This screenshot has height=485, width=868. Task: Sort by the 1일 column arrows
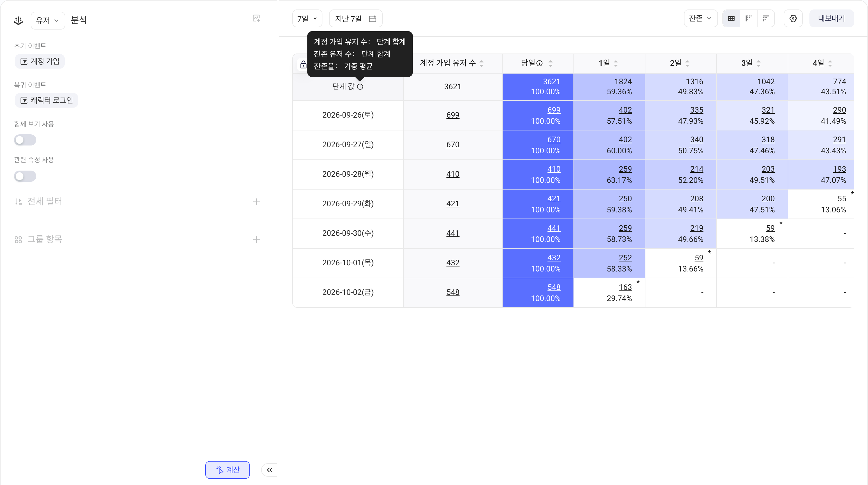616,63
